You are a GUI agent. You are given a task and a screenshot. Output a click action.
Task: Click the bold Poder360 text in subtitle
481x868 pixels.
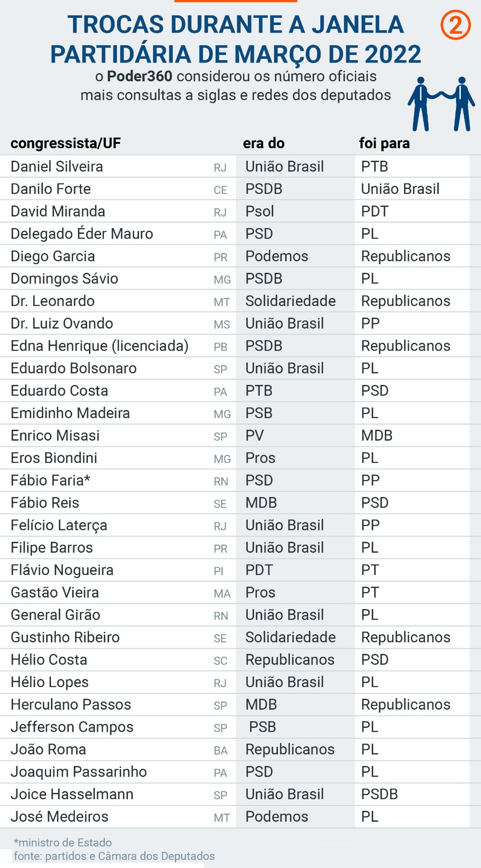(139, 77)
